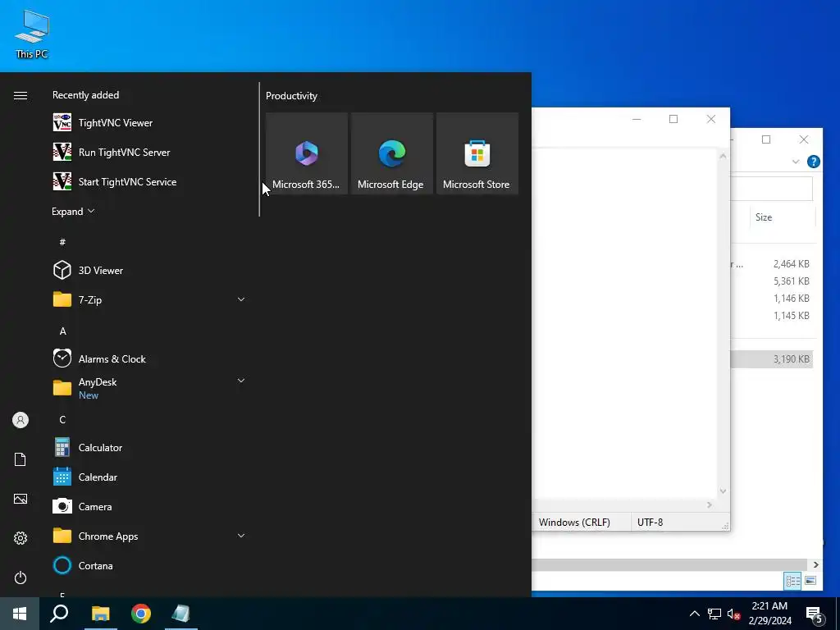Image resolution: width=840 pixels, height=630 pixels.
Task: Open Documents icon in Start sidebar
Action: point(21,459)
